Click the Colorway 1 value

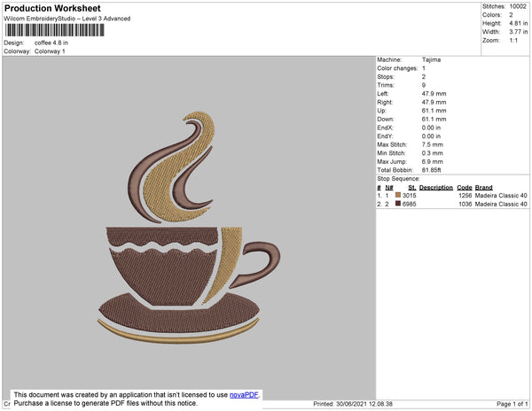[x=50, y=51]
